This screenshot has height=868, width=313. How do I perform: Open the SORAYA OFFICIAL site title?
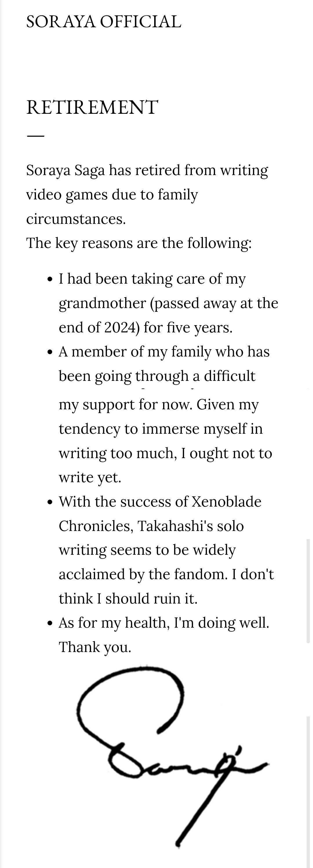[x=104, y=22]
